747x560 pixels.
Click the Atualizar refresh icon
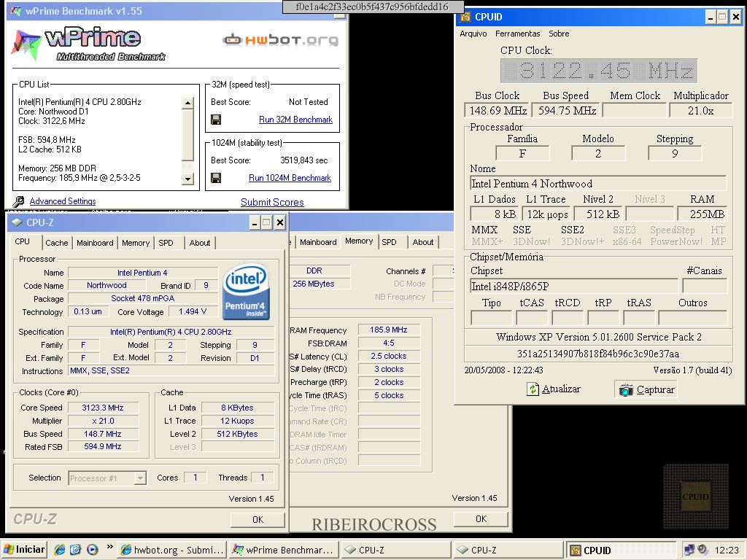[532, 389]
